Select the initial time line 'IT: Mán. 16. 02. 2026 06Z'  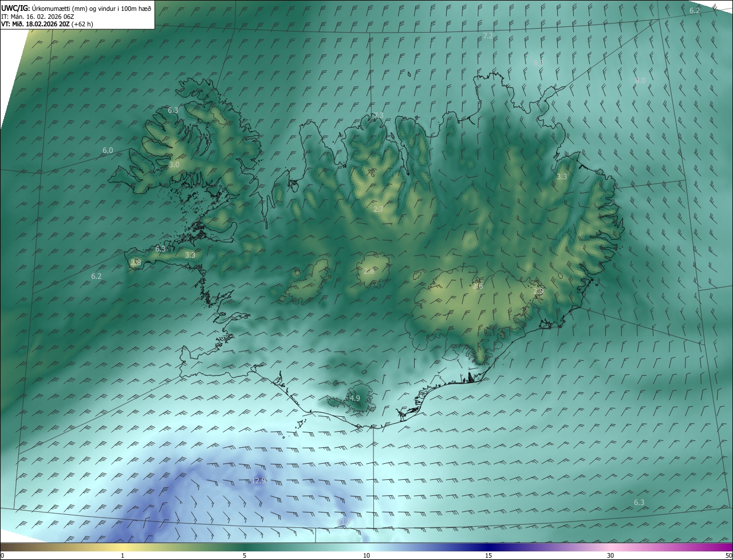(39, 16)
